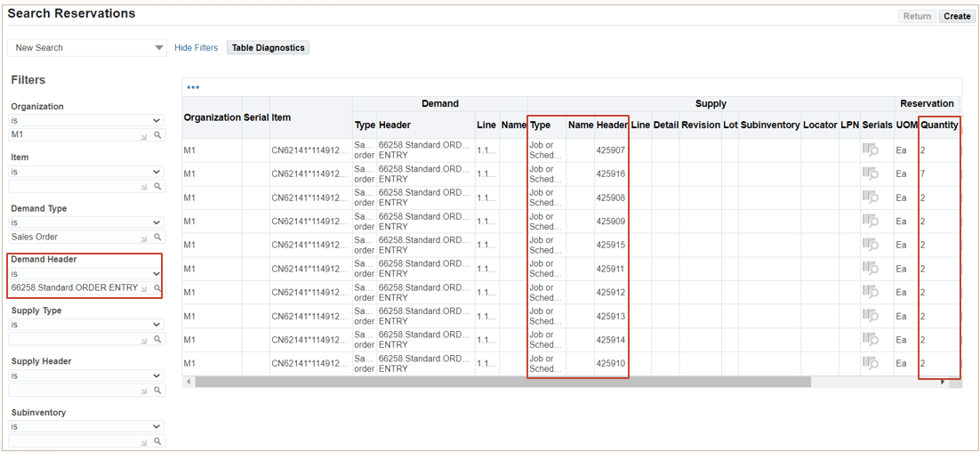The width and height of the screenshot is (980, 452).
Task: Select supply header cell 425909
Action: coord(611,222)
